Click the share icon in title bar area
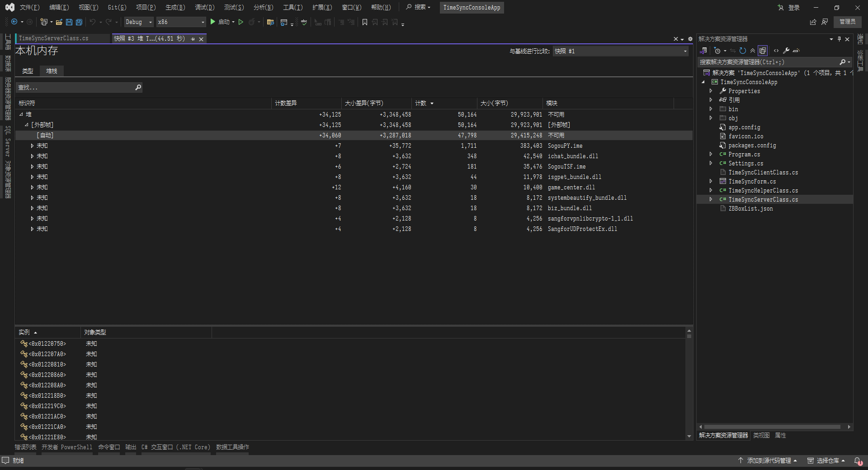This screenshot has width=868, height=470. pyautogui.click(x=813, y=22)
